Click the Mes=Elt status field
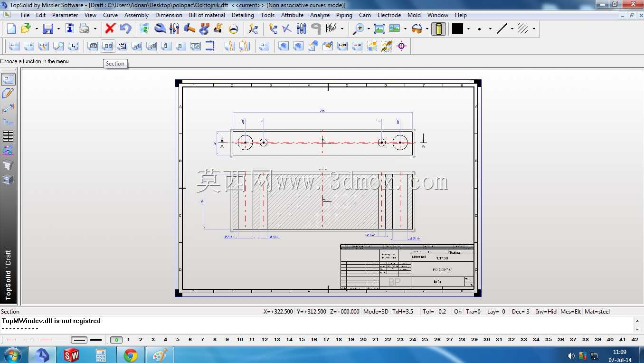 pyautogui.click(x=571, y=312)
